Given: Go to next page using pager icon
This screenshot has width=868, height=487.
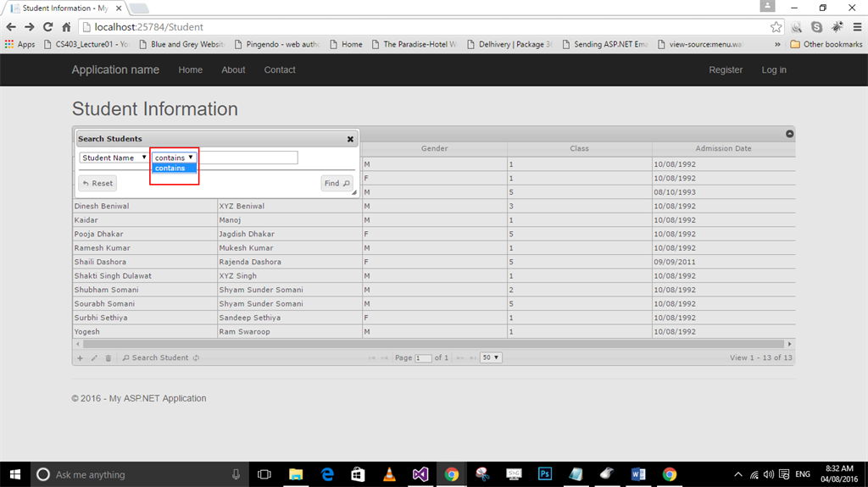Looking at the screenshot, I should pyautogui.click(x=460, y=358).
